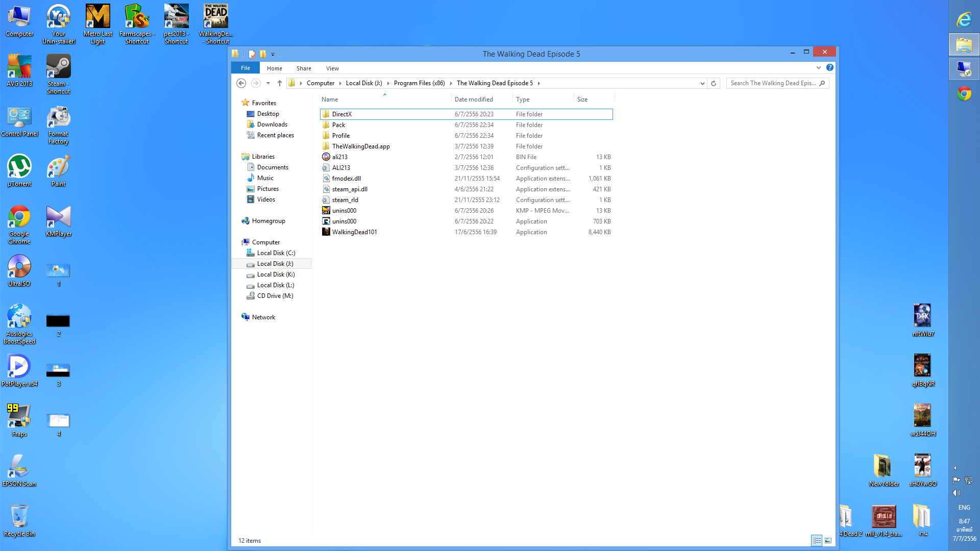The width and height of the screenshot is (980, 551).
Task: Open Customize Quick Access Toolbar dropdown
Action: pos(273,54)
